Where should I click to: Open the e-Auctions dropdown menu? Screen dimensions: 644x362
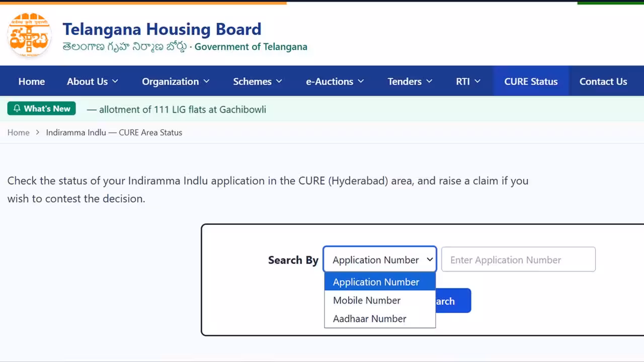pyautogui.click(x=335, y=81)
